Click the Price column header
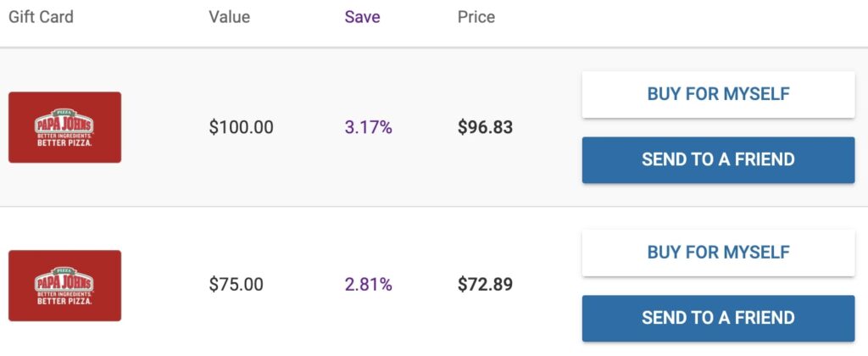The image size is (868, 356). click(476, 17)
